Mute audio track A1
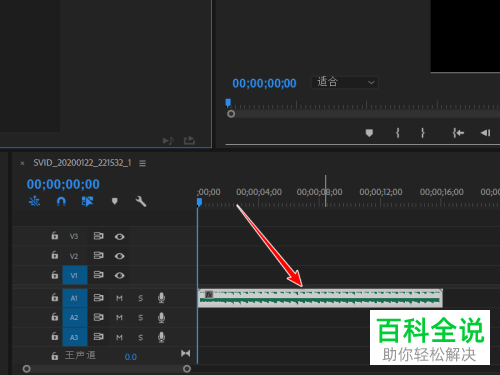Viewport: 500px width, 375px height. [119, 298]
